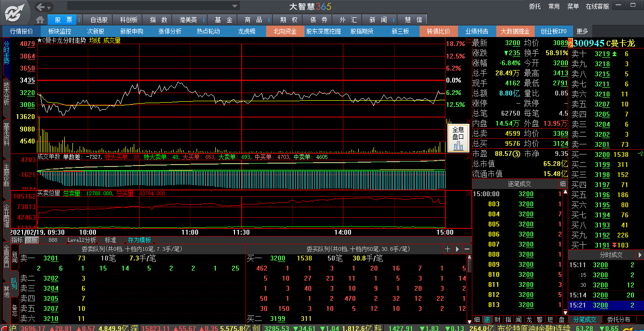The width and height of the screenshot is (644, 331).
Task: Select the 888 template
Action: pos(53,240)
